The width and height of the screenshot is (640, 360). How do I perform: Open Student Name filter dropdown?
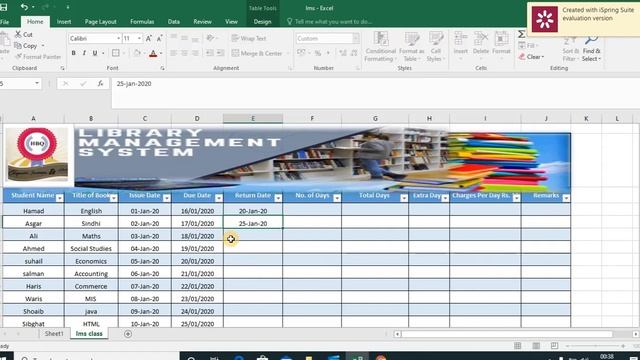pos(60,198)
